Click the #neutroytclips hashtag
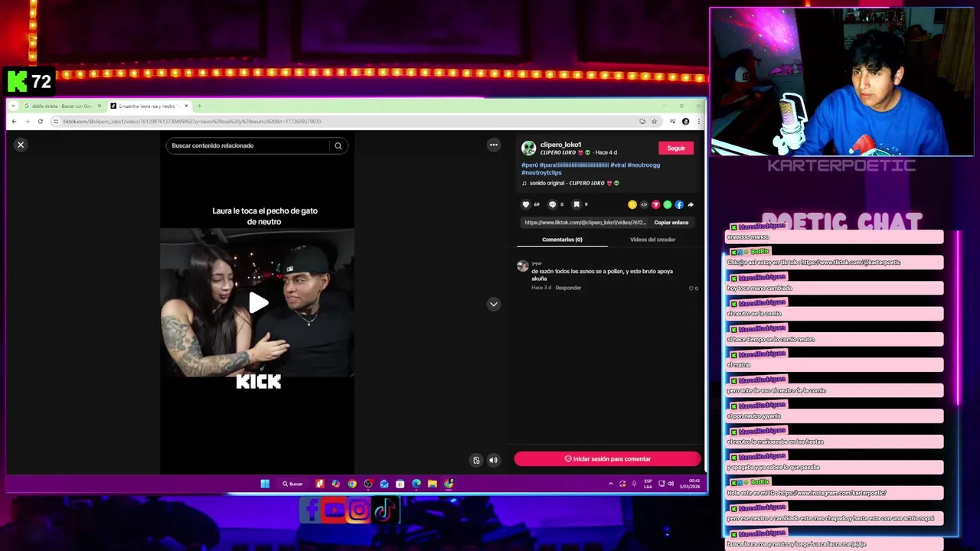Viewport: 980px width, 551px height. [x=541, y=172]
